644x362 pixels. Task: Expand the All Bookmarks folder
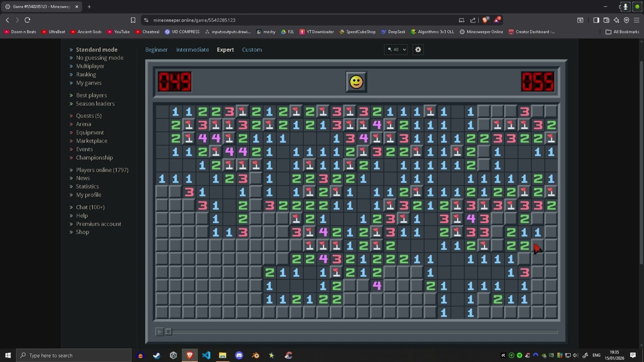coord(622,32)
